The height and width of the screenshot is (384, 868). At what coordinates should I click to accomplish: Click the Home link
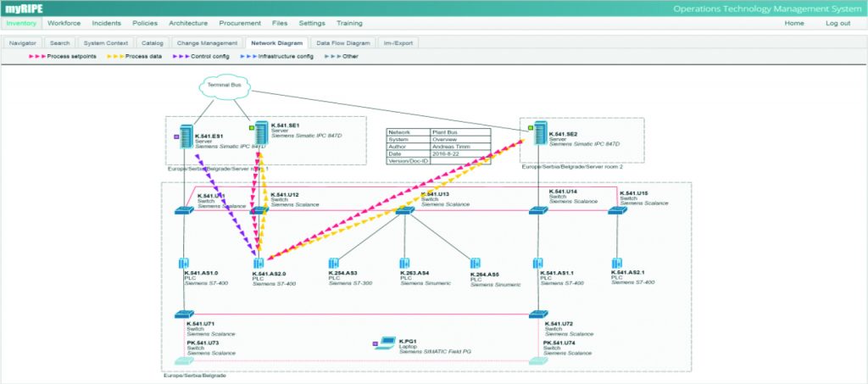click(x=794, y=23)
